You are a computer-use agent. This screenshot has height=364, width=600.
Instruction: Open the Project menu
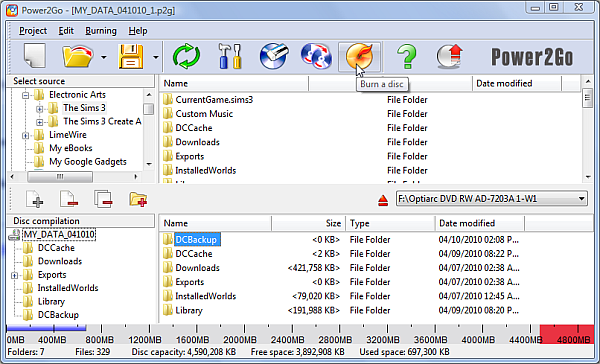(33, 31)
